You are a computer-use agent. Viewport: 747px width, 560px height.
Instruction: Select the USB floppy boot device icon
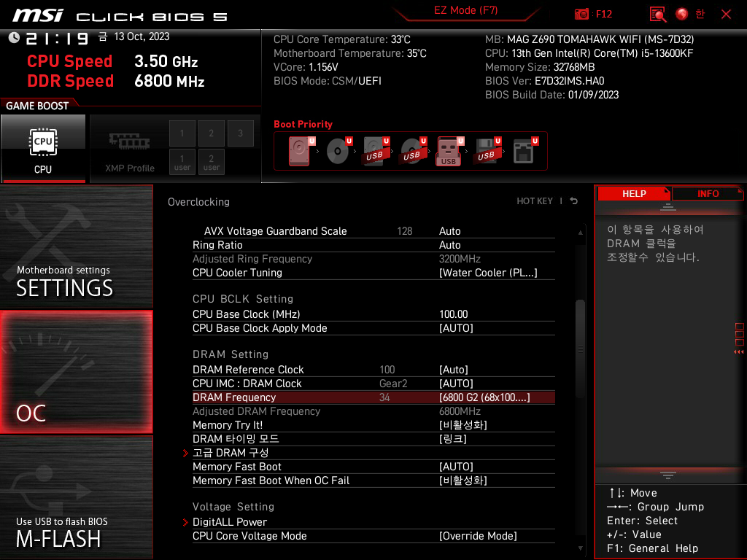click(487, 151)
